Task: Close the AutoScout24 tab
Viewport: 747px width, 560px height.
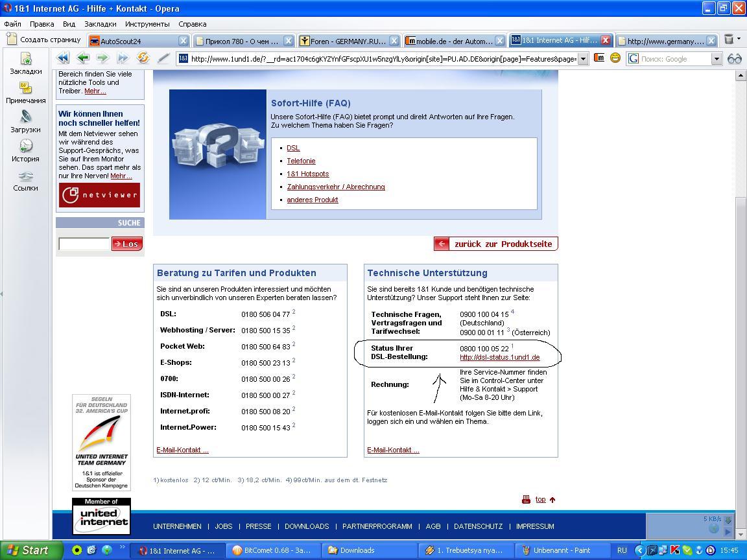Action: (183, 41)
